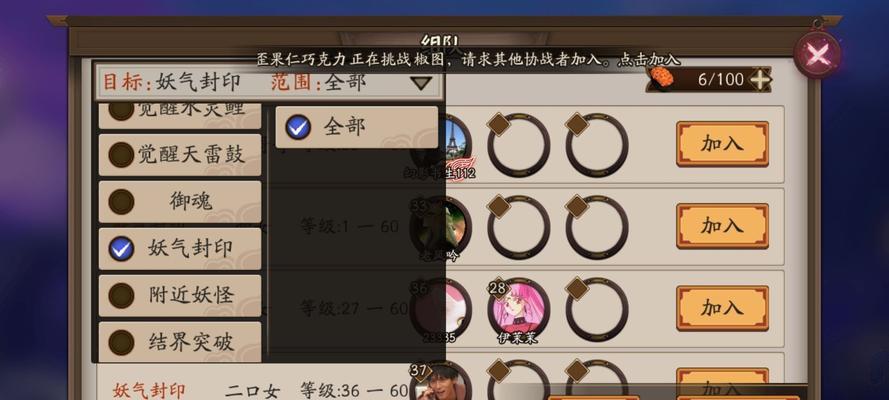The width and height of the screenshot is (889, 400).
Task: Select the 觉醒天雷鼓 target option
Action: (x=180, y=155)
